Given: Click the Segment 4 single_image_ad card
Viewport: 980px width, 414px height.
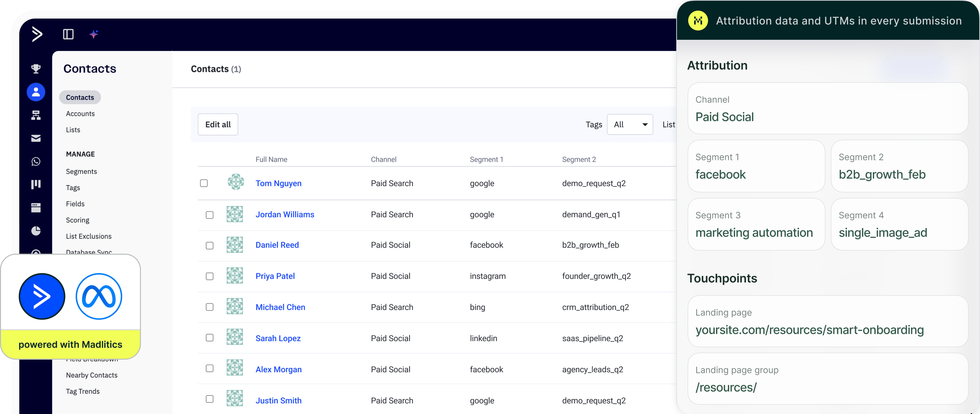Looking at the screenshot, I should click(899, 224).
